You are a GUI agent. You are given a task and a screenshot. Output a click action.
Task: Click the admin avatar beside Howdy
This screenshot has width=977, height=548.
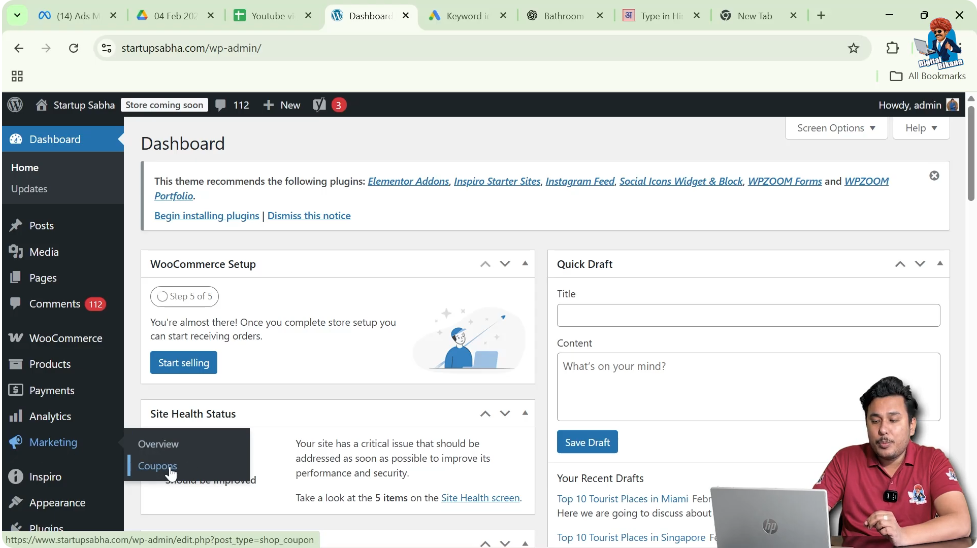click(x=953, y=105)
